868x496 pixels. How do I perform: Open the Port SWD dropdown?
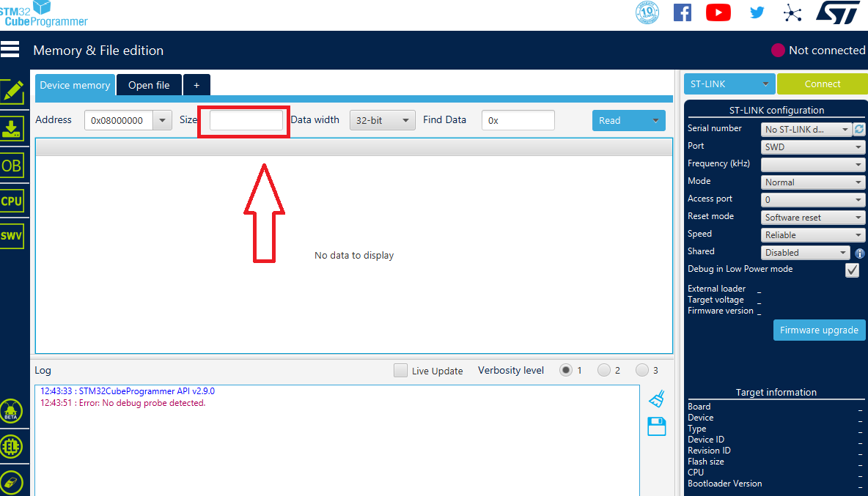[812, 147]
